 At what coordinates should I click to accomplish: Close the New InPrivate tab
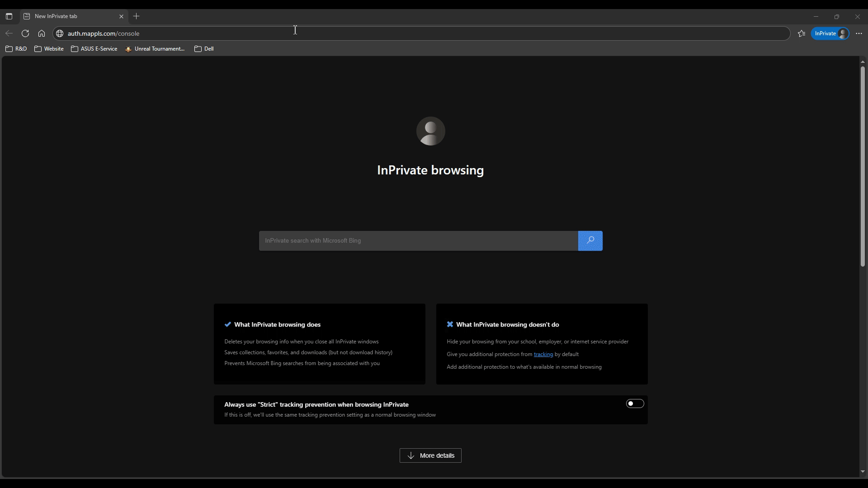(121, 16)
